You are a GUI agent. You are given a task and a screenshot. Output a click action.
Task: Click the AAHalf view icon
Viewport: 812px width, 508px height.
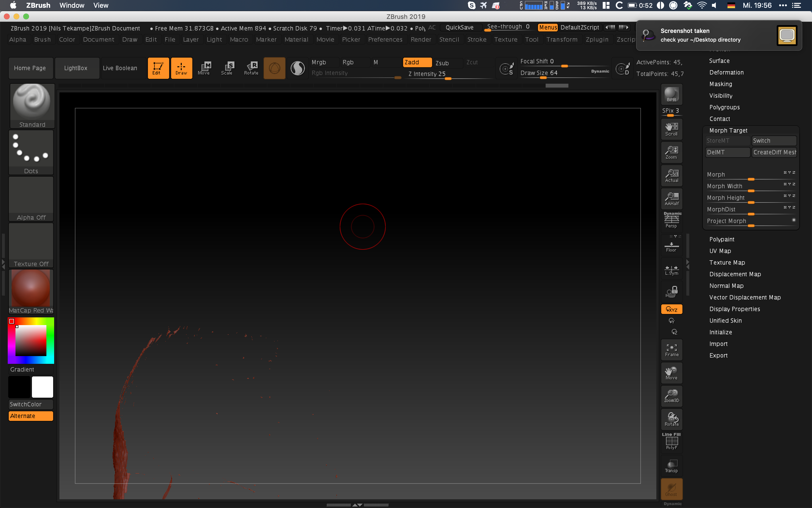[672, 199]
